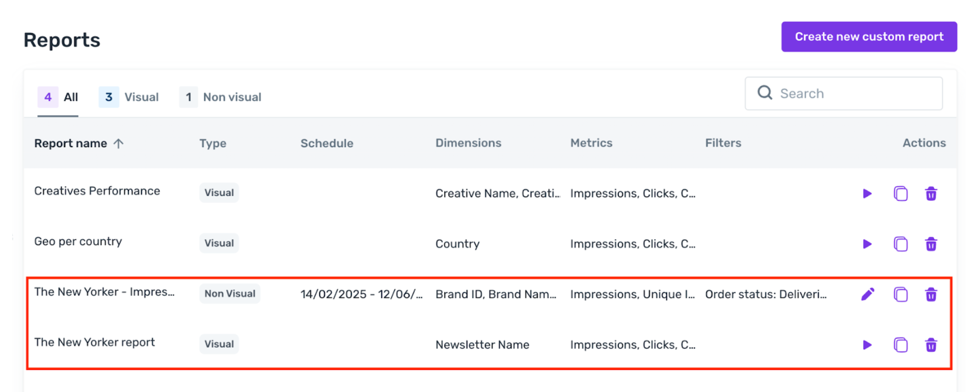Switch to the Non visual tab
980x392 pixels.
click(220, 97)
